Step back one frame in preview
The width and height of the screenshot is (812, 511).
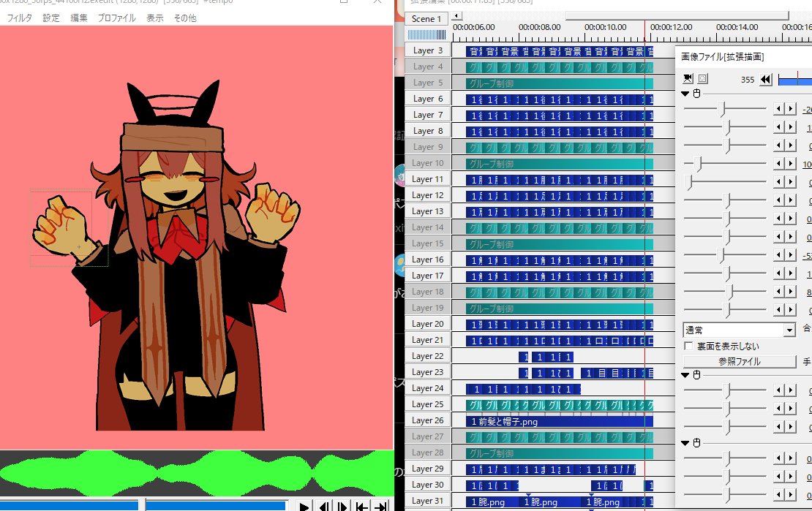point(323,506)
